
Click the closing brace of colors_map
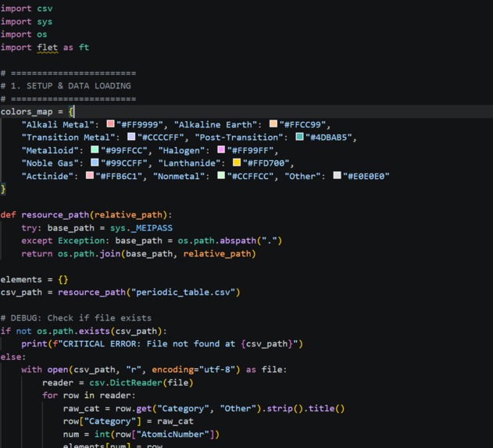click(x=3, y=189)
